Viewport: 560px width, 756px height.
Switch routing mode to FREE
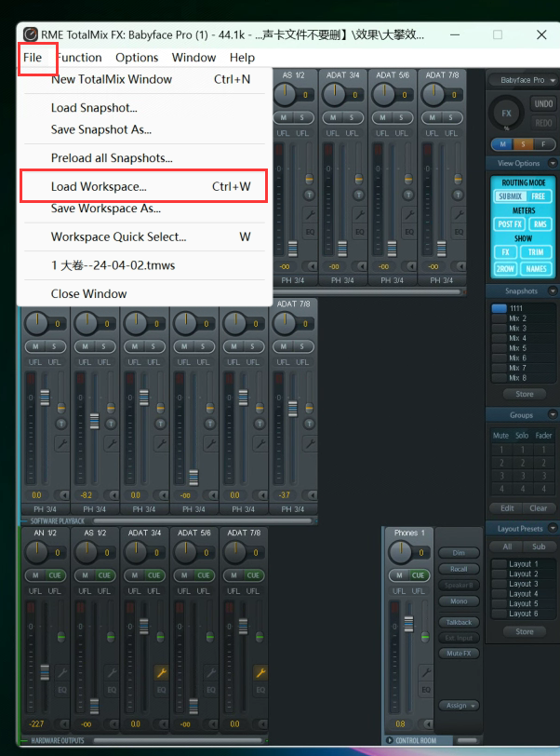539,196
